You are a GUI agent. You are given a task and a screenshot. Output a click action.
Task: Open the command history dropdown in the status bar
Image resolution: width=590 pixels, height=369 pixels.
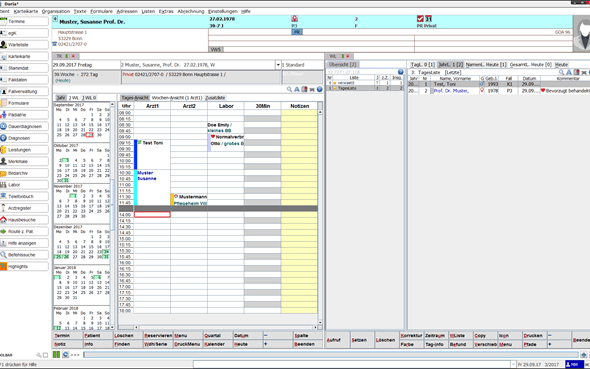pyautogui.click(x=513, y=364)
